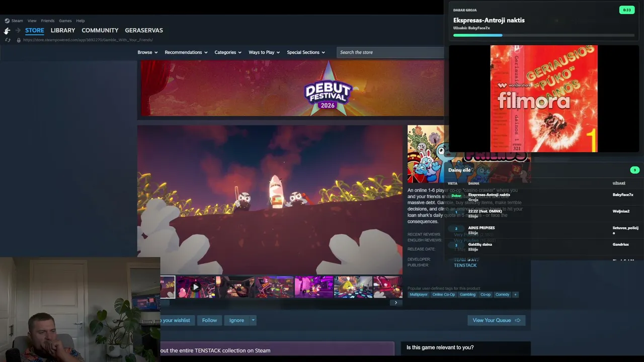Screen dimensions: 644x362
Task: Click the cassette album cover in overlay
Action: coord(544,99)
